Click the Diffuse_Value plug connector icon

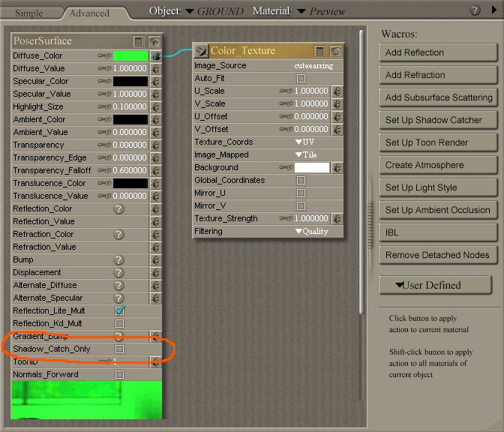click(156, 68)
